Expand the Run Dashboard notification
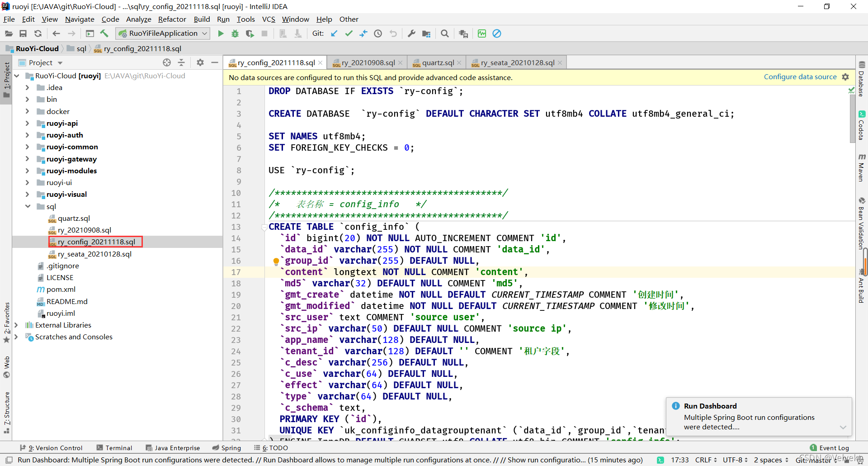 [x=843, y=427]
